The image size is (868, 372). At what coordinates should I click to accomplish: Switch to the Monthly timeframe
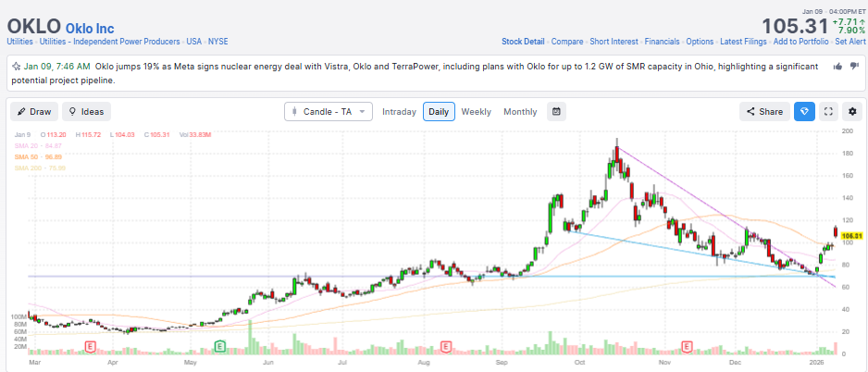coord(520,111)
